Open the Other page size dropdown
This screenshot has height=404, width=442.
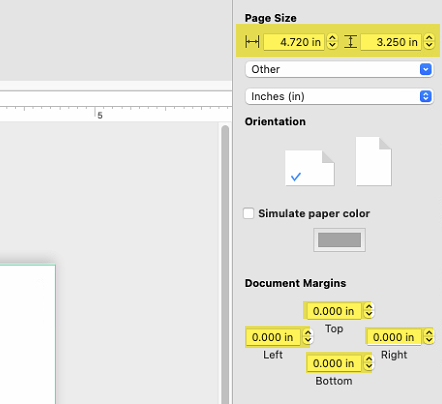point(339,69)
